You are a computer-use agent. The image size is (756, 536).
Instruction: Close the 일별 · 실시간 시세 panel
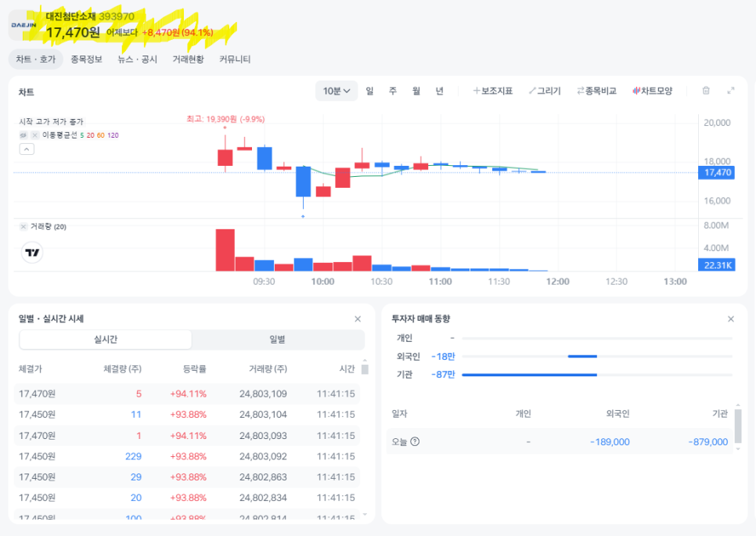click(358, 319)
